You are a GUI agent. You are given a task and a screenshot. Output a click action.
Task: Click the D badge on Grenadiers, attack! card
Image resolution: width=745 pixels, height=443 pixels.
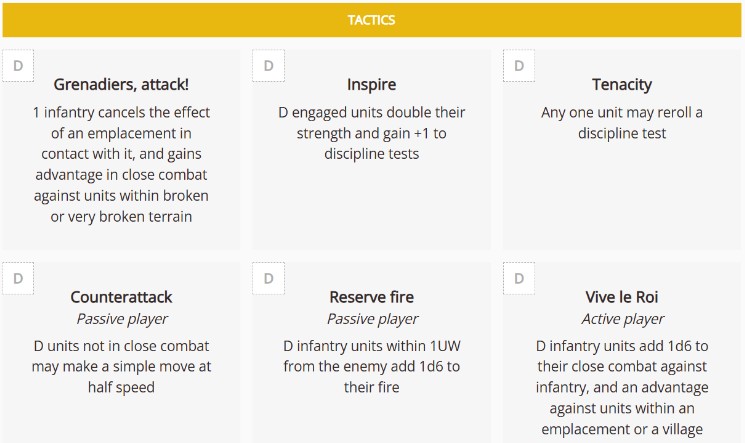coord(18,66)
